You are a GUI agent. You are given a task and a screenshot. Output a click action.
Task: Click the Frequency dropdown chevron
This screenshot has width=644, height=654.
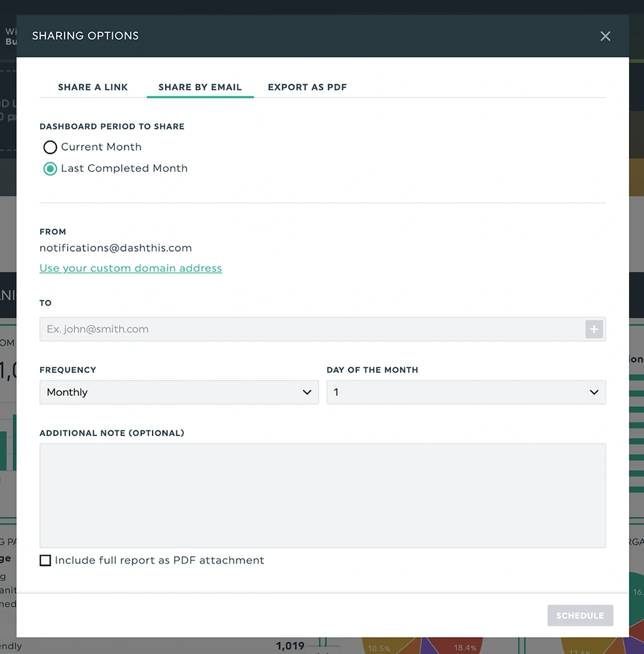tap(307, 392)
